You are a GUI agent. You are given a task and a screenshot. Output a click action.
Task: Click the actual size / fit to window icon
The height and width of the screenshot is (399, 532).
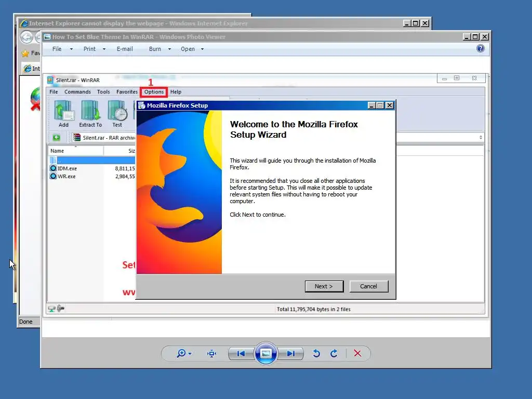pyautogui.click(x=212, y=353)
